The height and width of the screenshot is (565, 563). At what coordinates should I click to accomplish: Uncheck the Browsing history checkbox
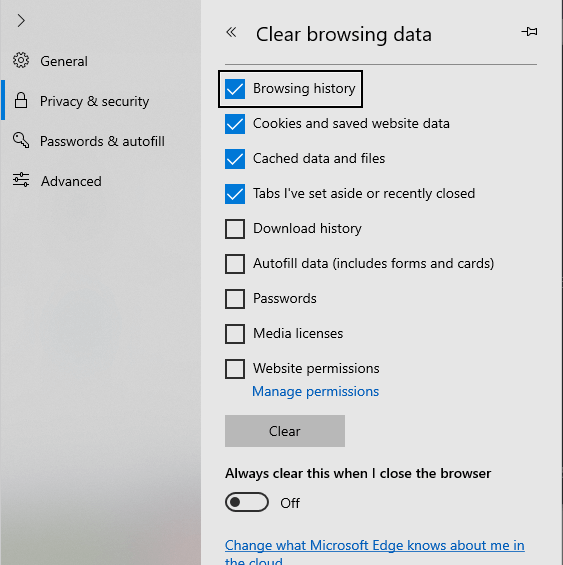(x=235, y=89)
